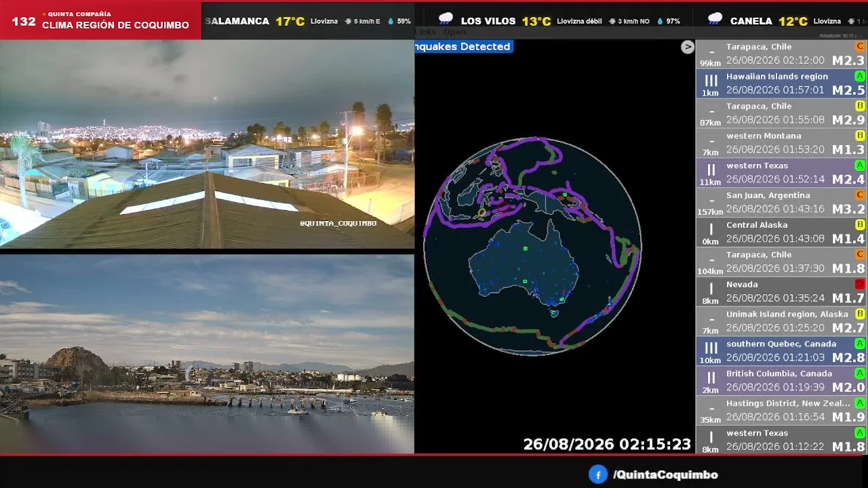
Task: Click the round arrow button above the quake list
Action: [688, 47]
